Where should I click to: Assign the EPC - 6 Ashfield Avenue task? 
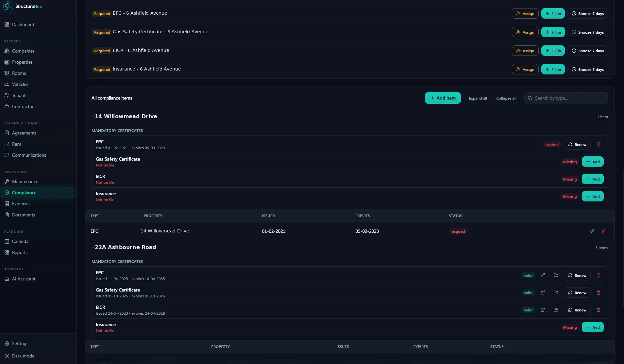point(525,13)
